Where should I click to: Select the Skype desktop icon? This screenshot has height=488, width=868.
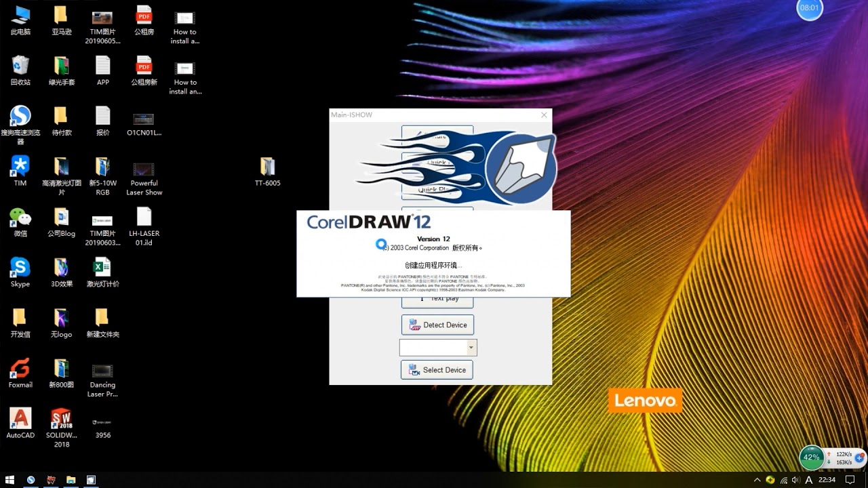[x=20, y=272]
